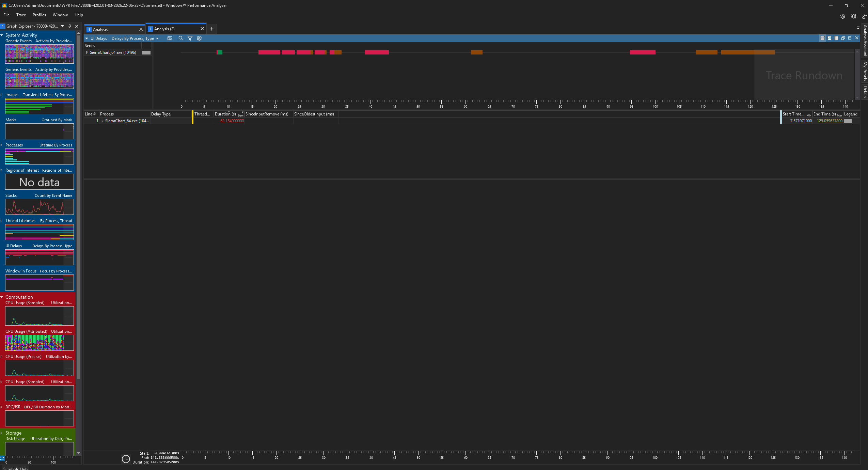Open UI Delays graph settings gear
868x470 pixels.
pyautogui.click(x=199, y=38)
